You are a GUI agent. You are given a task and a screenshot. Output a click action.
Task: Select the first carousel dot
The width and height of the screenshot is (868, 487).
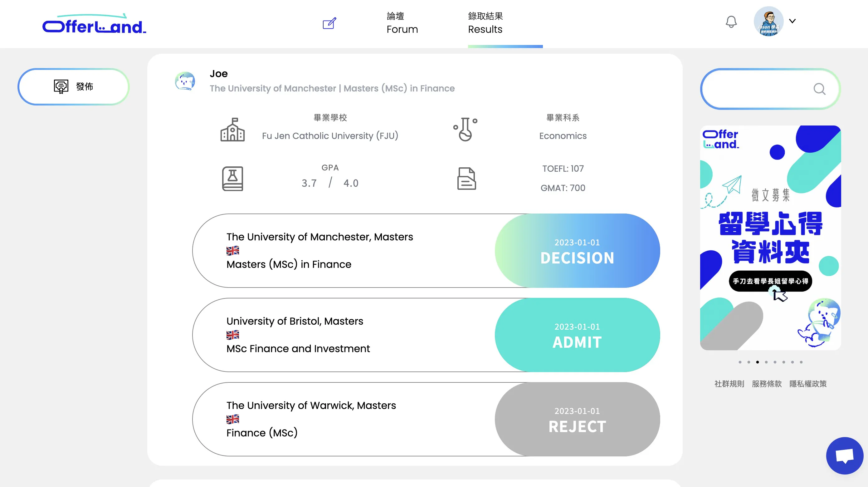pos(740,362)
